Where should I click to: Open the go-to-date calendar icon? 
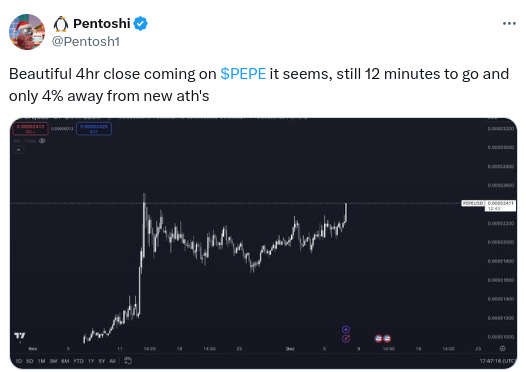128,361
